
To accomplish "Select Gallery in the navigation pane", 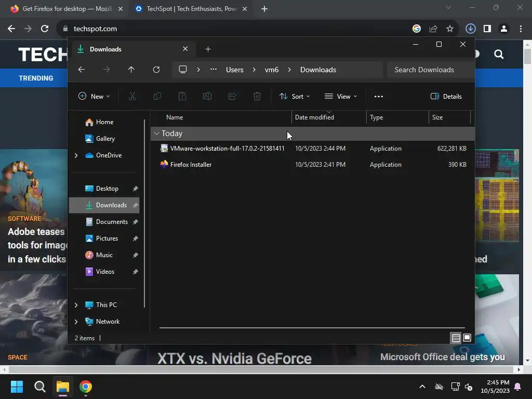I will (105, 138).
